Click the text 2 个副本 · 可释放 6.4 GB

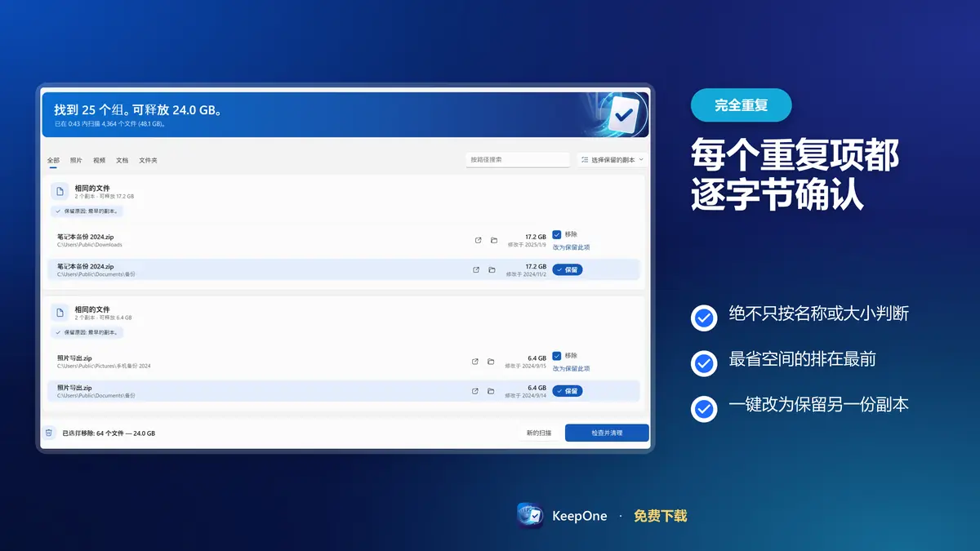(103, 318)
